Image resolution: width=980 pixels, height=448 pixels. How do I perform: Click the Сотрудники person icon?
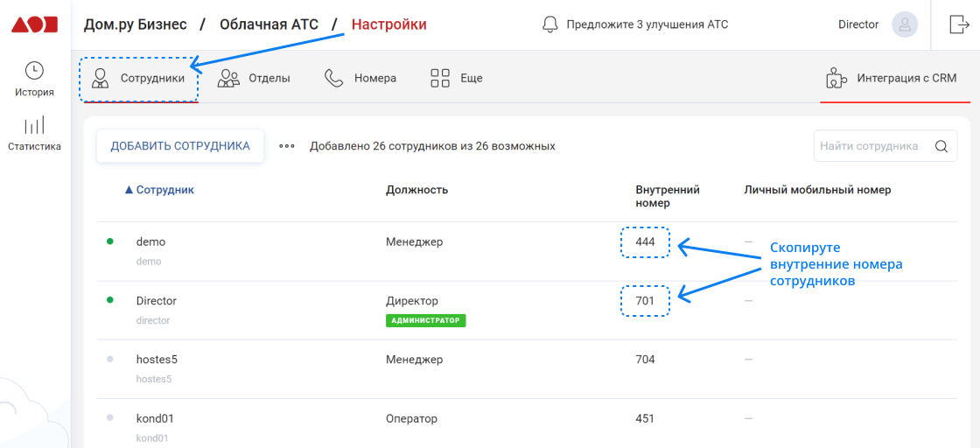coord(99,79)
